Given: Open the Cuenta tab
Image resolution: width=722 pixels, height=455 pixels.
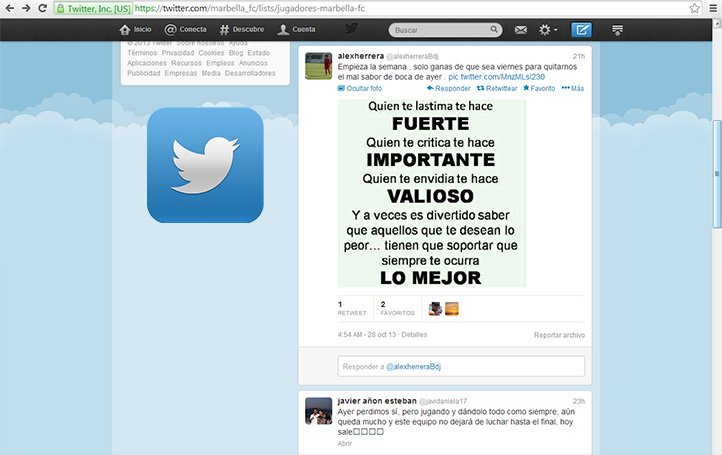Looking at the screenshot, I should coord(297,29).
